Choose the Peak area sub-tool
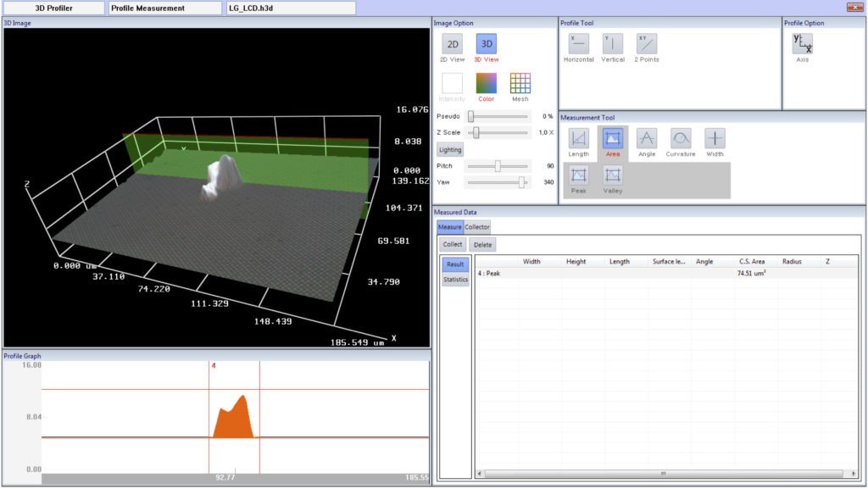 pyautogui.click(x=578, y=176)
